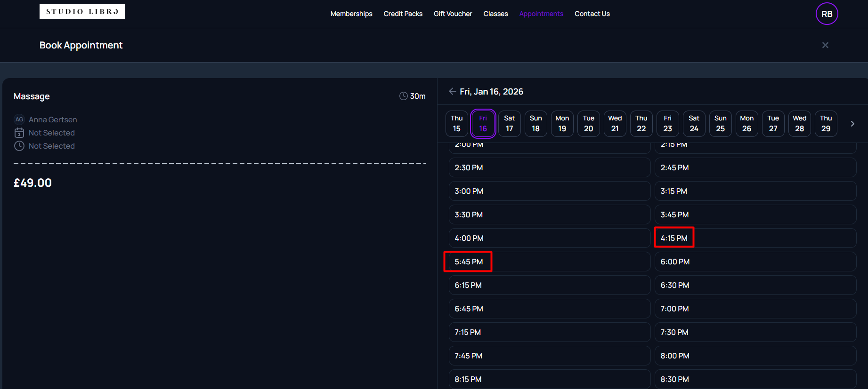Select date Thu 15
868x389 pixels.
(x=457, y=123)
